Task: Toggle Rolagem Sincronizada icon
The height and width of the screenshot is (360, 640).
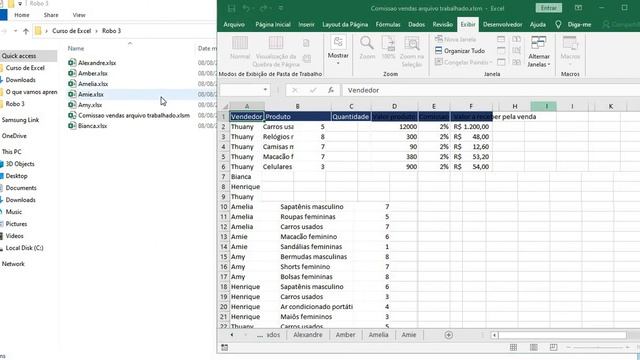Action: point(516,51)
